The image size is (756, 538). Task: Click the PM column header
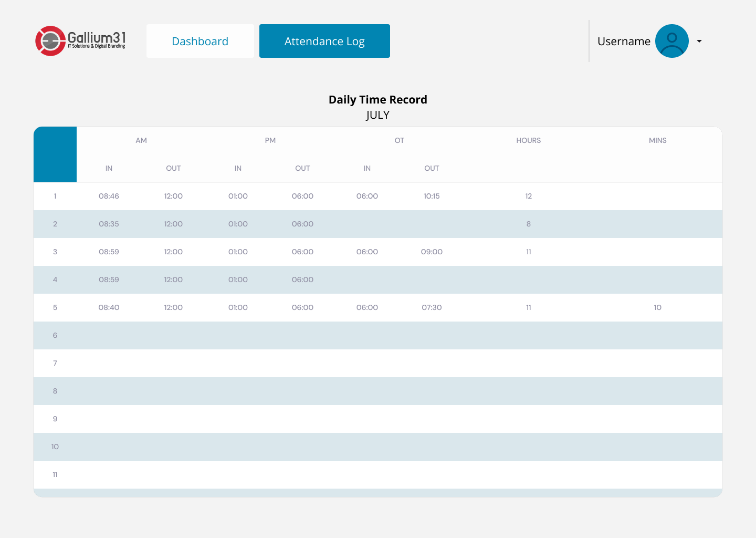[270, 140]
